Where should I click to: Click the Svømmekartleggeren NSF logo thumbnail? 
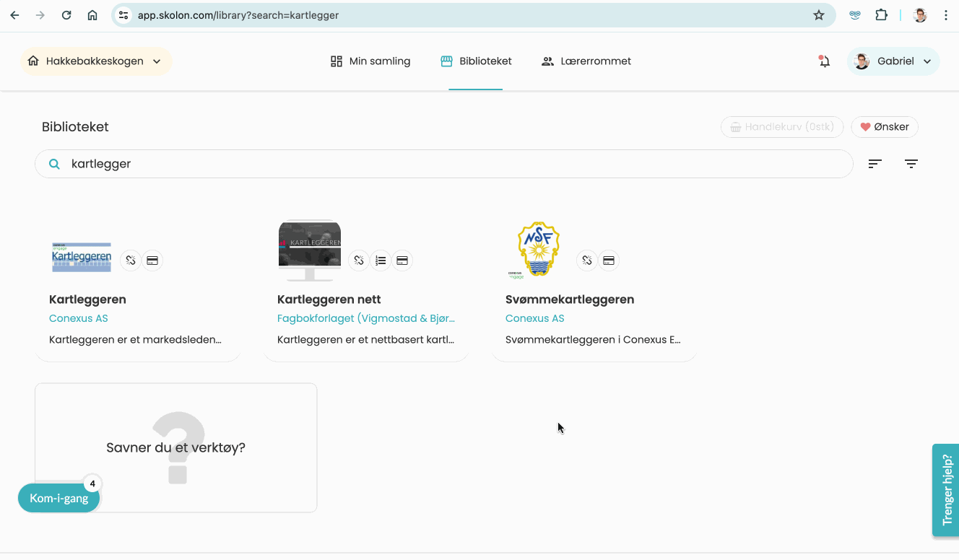click(538, 250)
